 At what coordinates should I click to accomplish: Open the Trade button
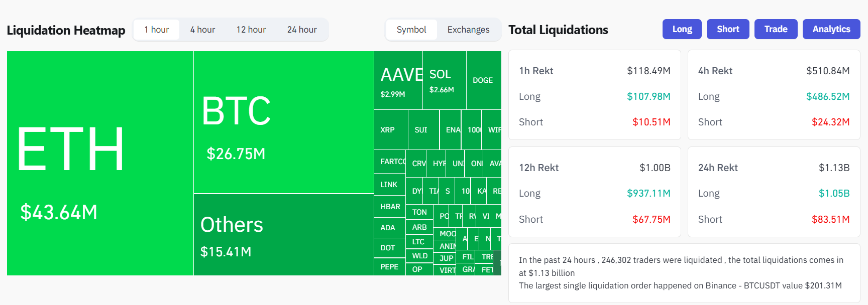[x=776, y=29]
